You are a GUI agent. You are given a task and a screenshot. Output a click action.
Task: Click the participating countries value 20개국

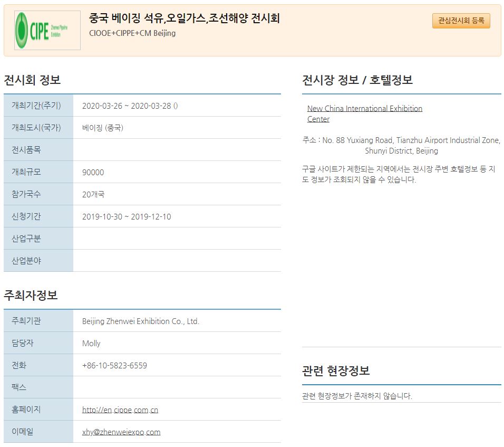tap(93, 194)
